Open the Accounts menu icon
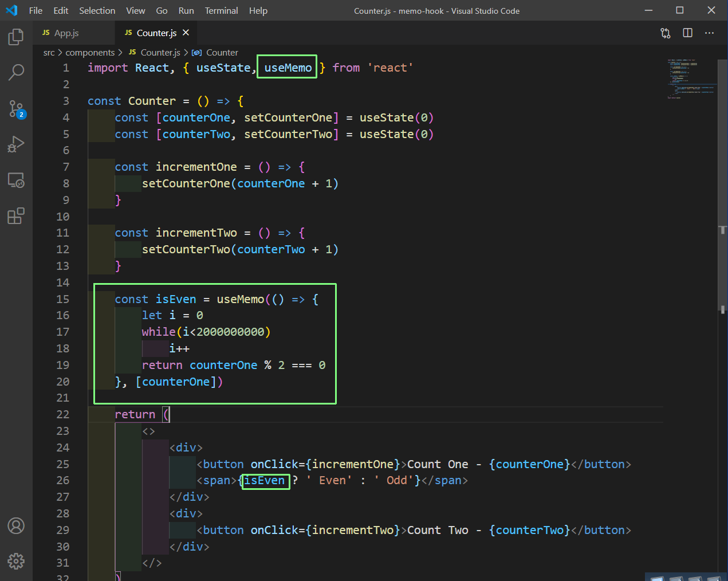 (x=16, y=525)
